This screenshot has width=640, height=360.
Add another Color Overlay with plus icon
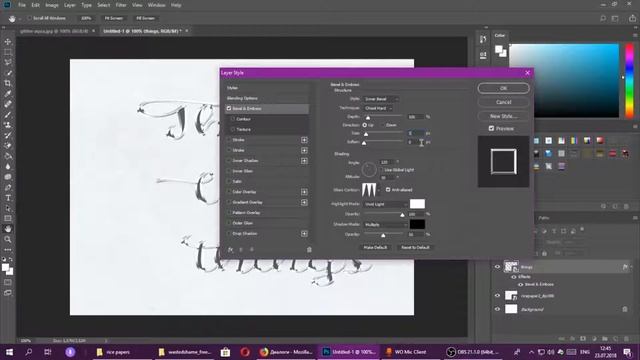click(304, 192)
